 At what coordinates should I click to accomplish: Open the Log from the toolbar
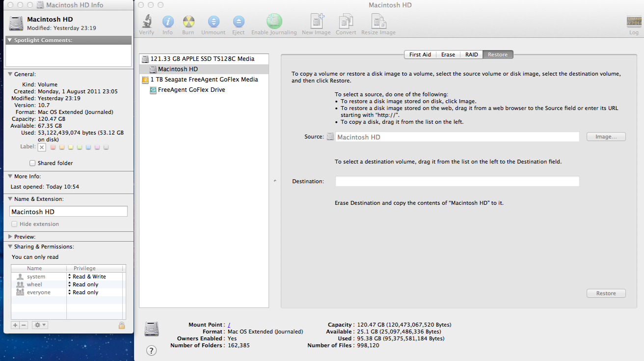pyautogui.click(x=634, y=22)
